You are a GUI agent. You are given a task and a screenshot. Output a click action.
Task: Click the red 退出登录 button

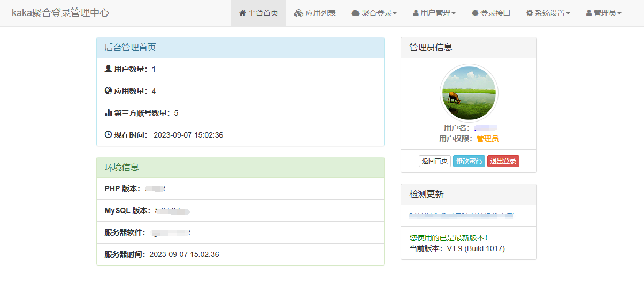click(503, 161)
